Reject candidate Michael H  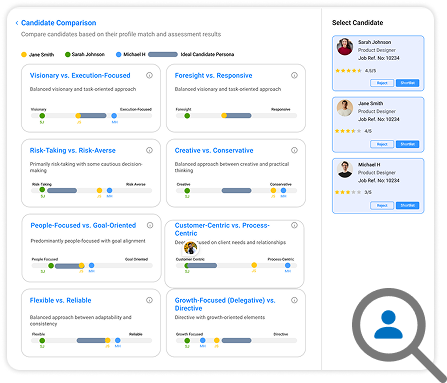382,206
